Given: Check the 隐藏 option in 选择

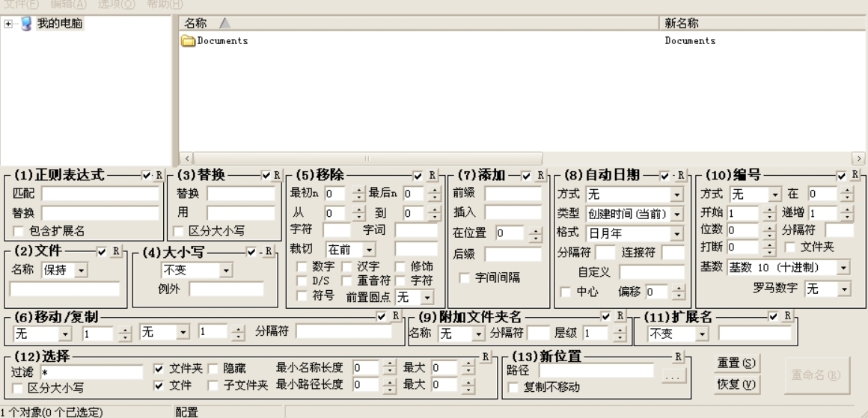Looking at the screenshot, I should 213,369.
